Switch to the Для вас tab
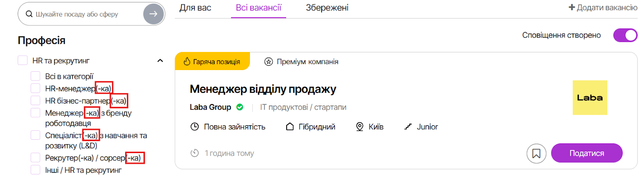644x176 pixels. (195, 8)
